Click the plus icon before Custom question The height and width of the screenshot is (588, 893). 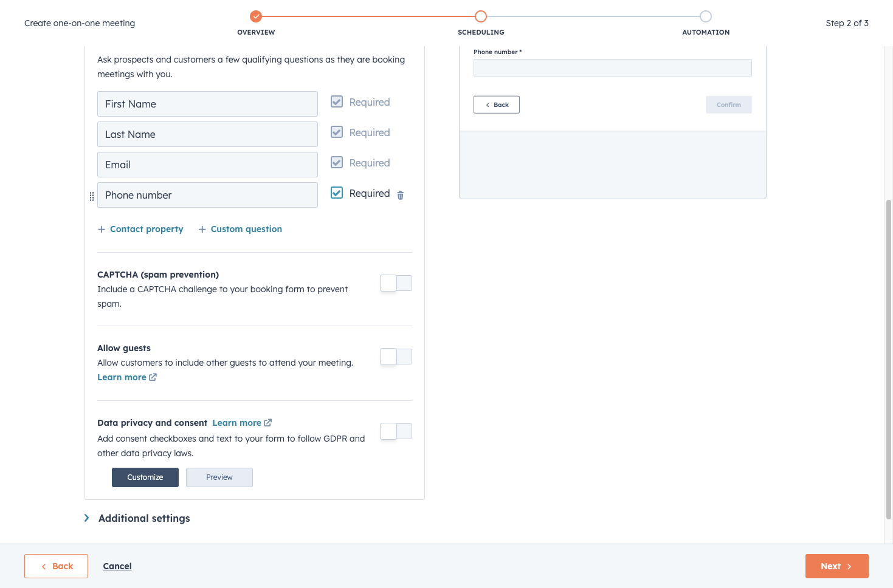(x=202, y=230)
